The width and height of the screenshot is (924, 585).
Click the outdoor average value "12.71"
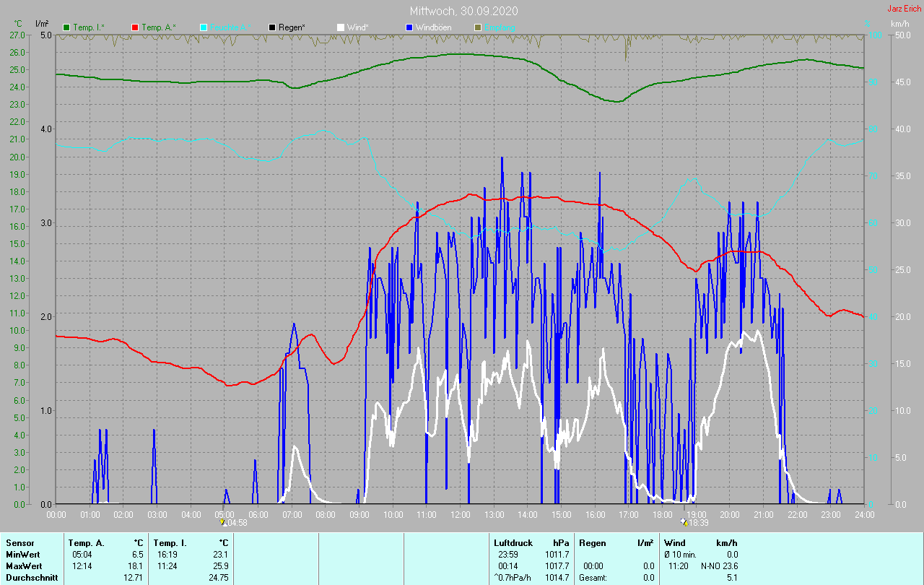[134, 578]
